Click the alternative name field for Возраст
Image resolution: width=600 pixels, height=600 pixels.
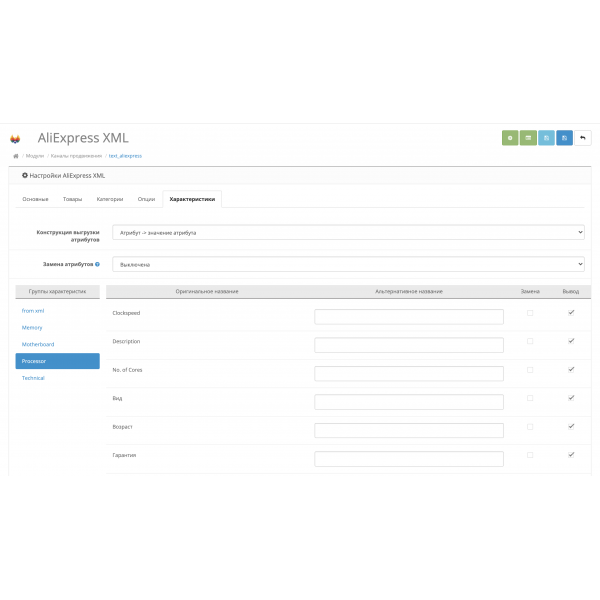click(x=409, y=430)
